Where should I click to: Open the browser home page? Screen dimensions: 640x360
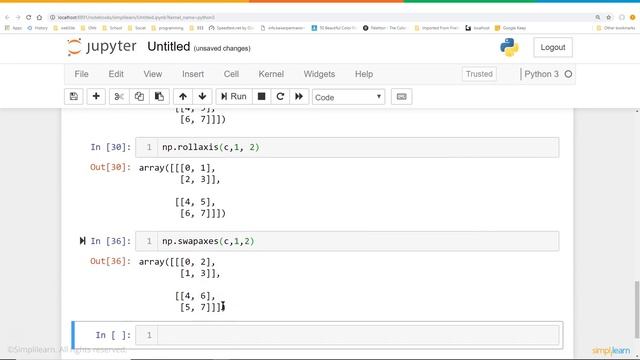tap(39, 18)
